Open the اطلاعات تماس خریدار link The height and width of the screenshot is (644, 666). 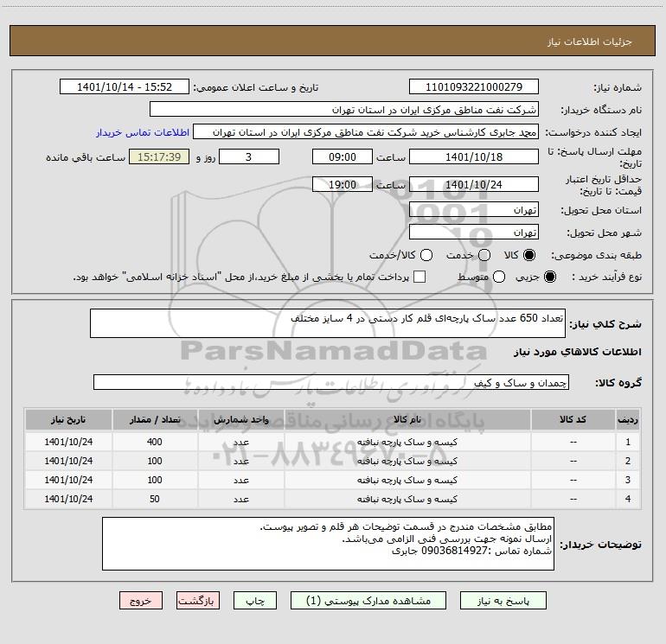tap(143, 132)
